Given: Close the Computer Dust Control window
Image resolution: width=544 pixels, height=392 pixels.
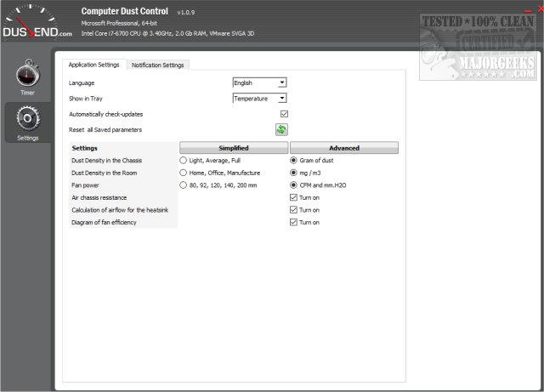Looking at the screenshot, I should [x=541, y=9].
